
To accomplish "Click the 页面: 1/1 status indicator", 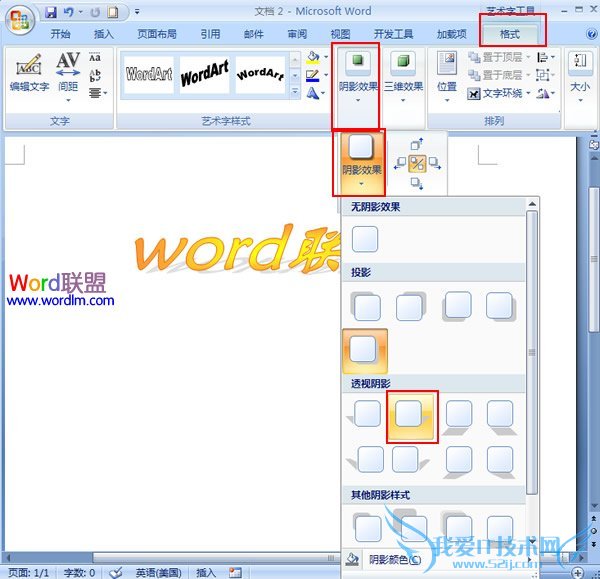I will tap(29, 573).
